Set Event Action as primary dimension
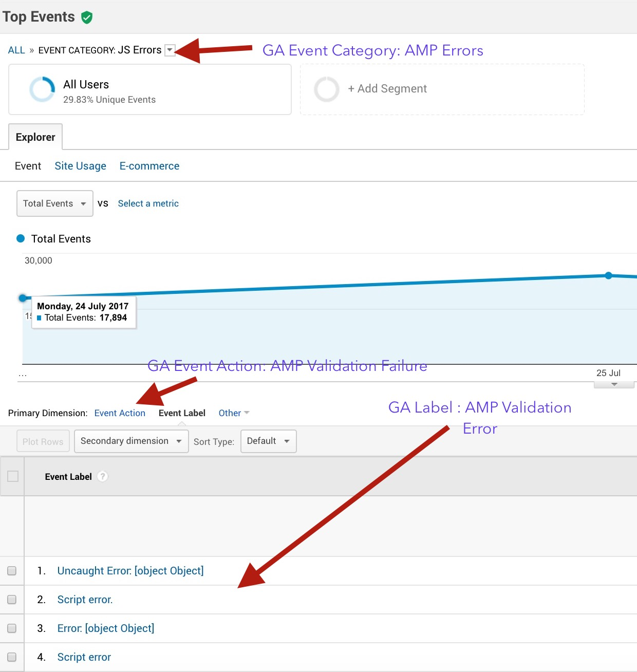This screenshot has width=637, height=672. (120, 413)
